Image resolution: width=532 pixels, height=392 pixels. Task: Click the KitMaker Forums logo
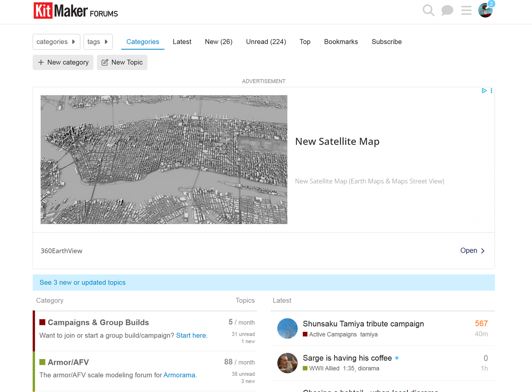76,11
